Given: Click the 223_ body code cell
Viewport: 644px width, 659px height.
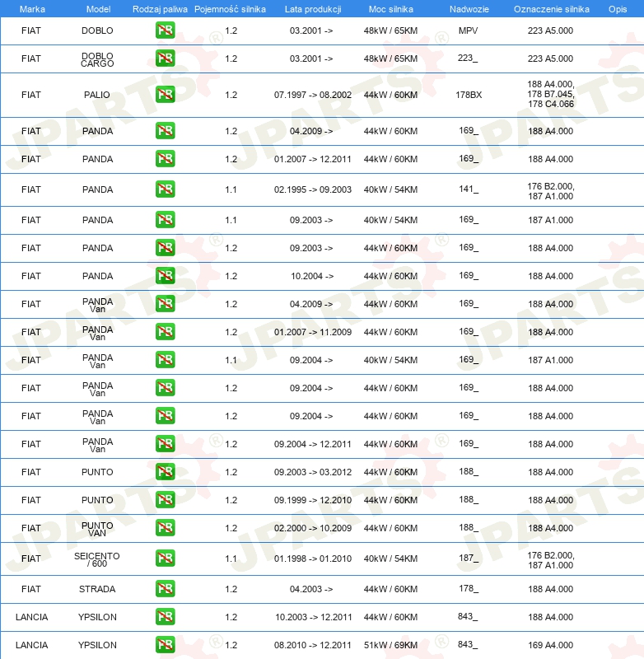Looking at the screenshot, I should click(468, 58).
